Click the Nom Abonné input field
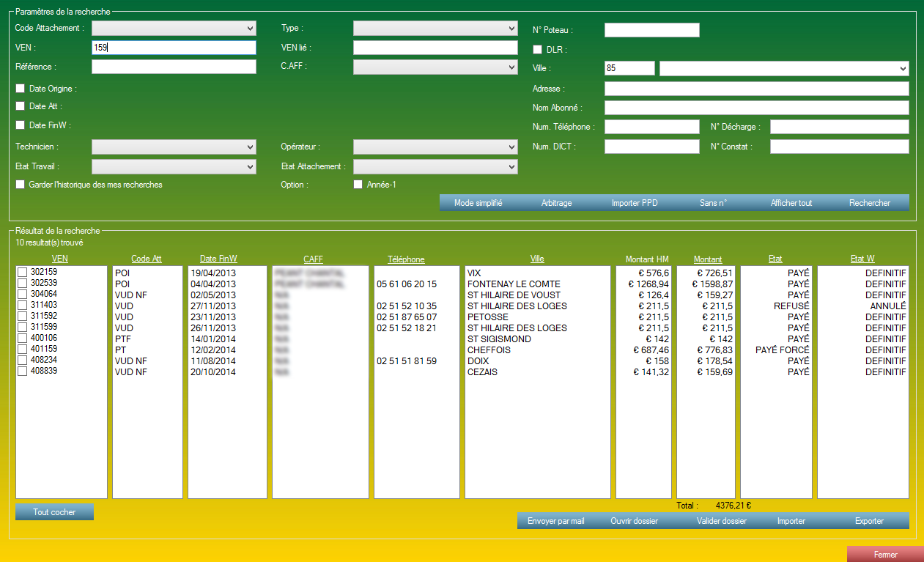 tap(756, 108)
